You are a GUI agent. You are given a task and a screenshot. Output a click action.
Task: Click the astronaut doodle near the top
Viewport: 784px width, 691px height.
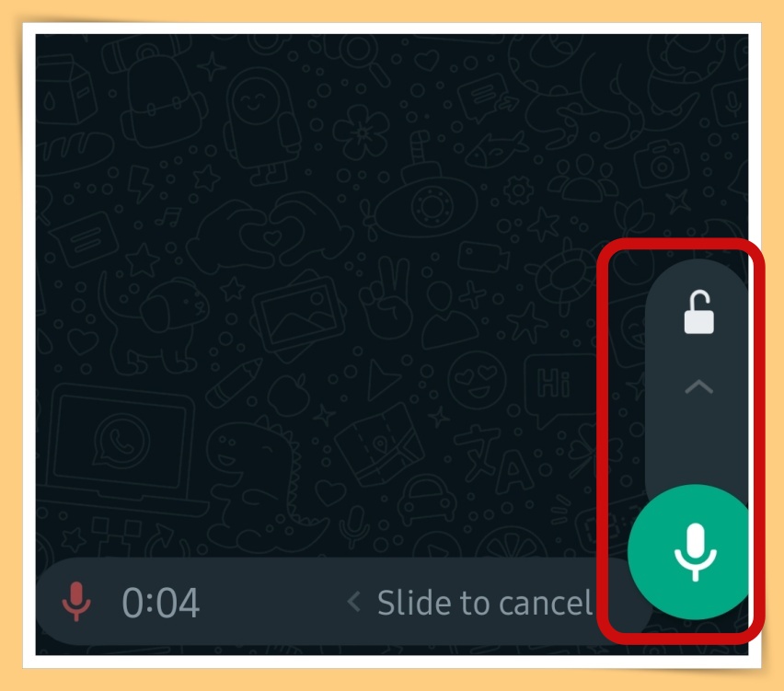point(261,125)
